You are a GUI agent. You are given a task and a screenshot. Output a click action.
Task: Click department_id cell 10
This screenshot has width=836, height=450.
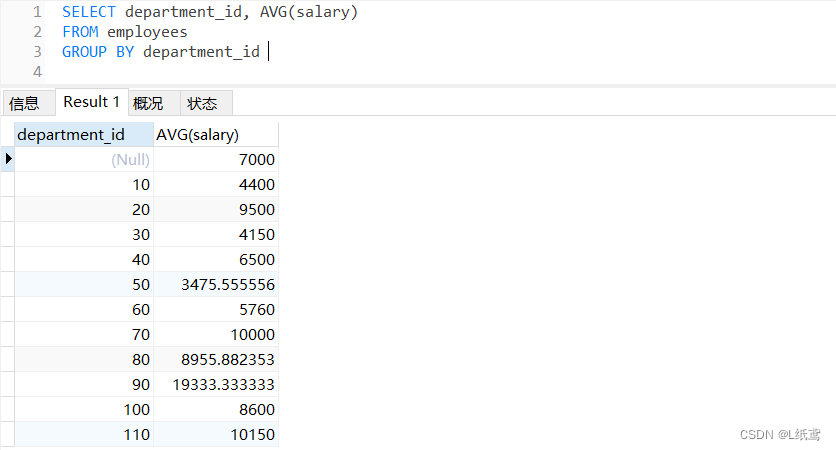[84, 184]
